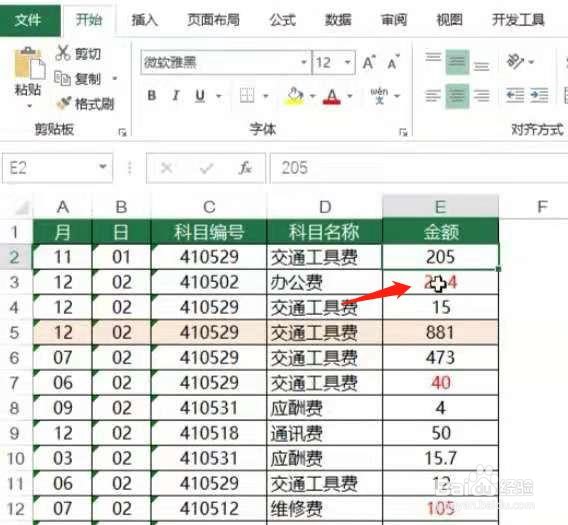Expand the Name Box dropdown
The width and height of the screenshot is (568, 525).
[x=103, y=167]
